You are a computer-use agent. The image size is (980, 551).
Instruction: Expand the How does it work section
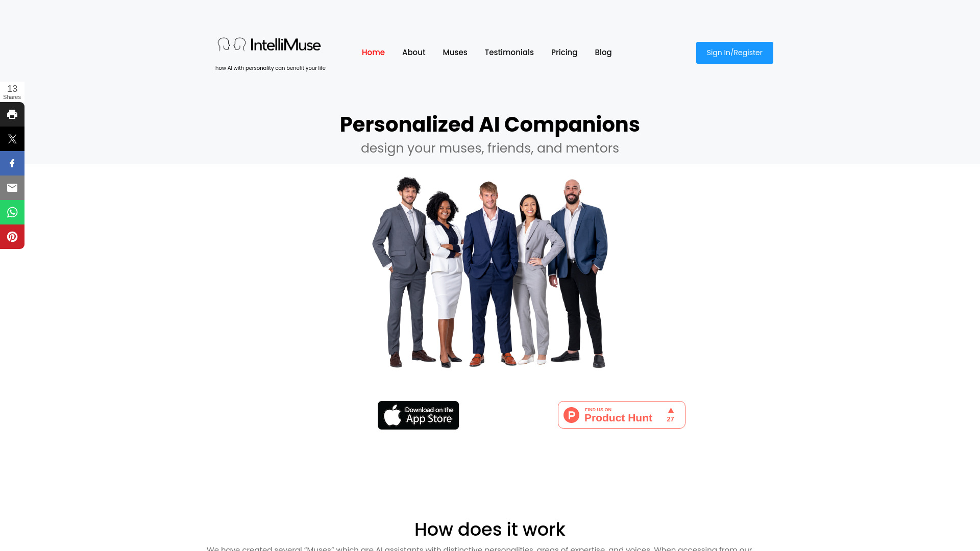pyautogui.click(x=490, y=529)
